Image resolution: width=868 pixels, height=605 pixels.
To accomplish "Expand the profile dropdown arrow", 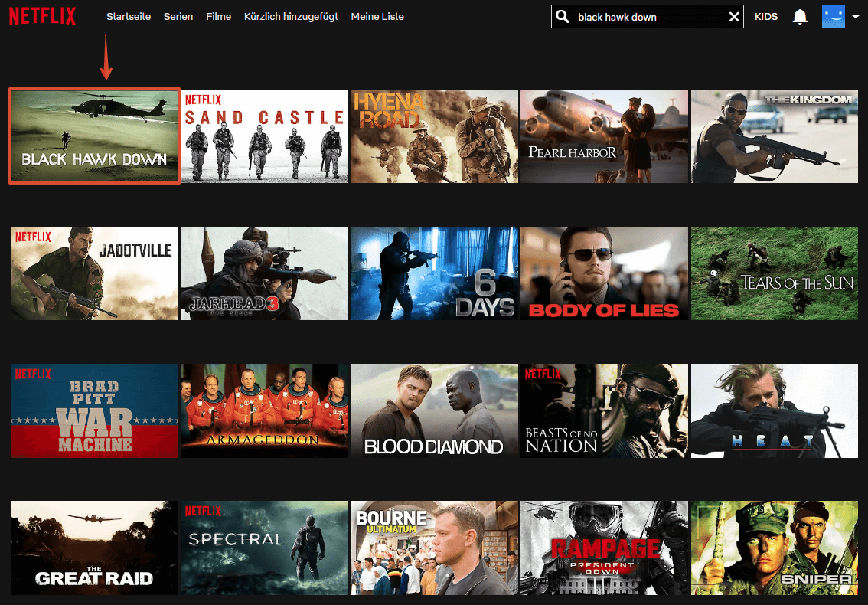I will 855,17.
